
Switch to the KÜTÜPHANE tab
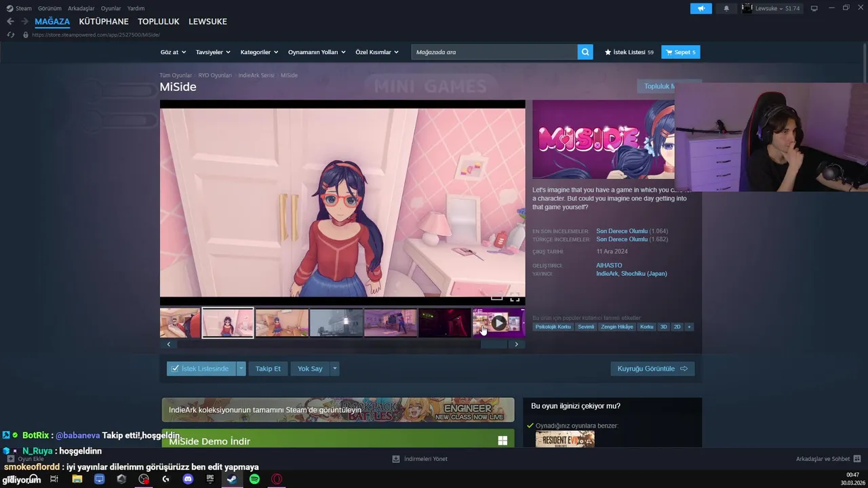[104, 22]
